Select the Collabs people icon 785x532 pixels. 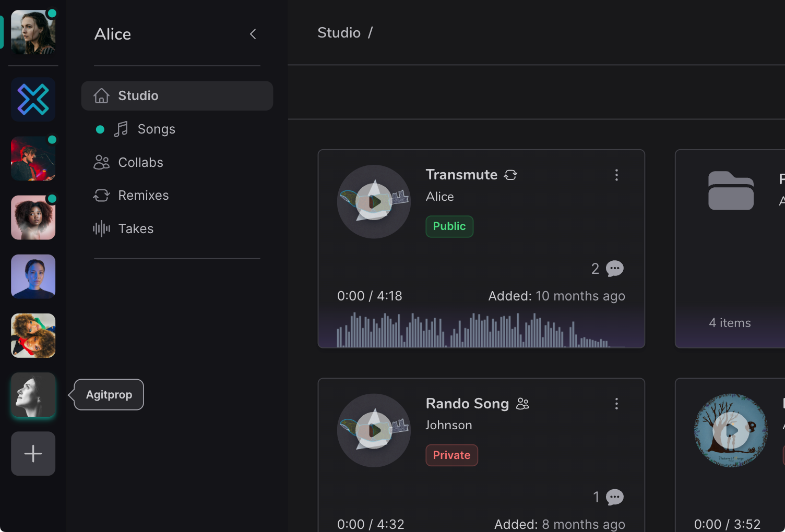[x=101, y=162]
